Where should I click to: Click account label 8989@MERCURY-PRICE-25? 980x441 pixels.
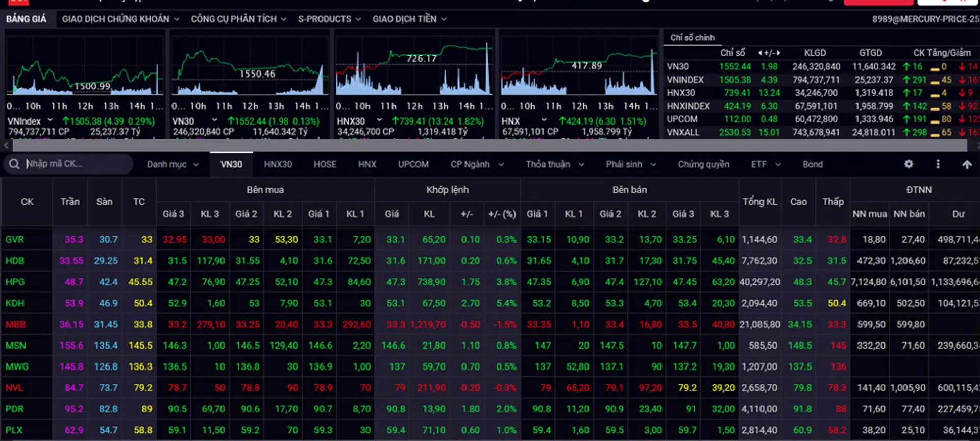tap(925, 19)
